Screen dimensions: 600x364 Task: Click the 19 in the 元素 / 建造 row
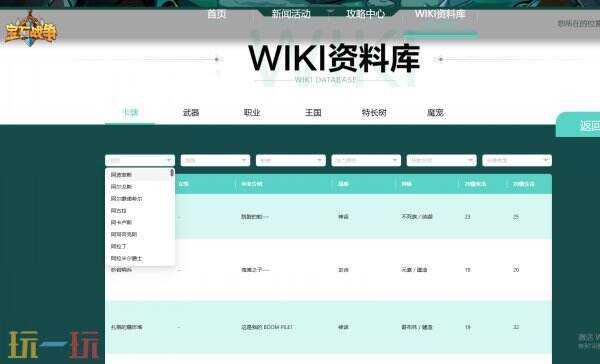468,270
